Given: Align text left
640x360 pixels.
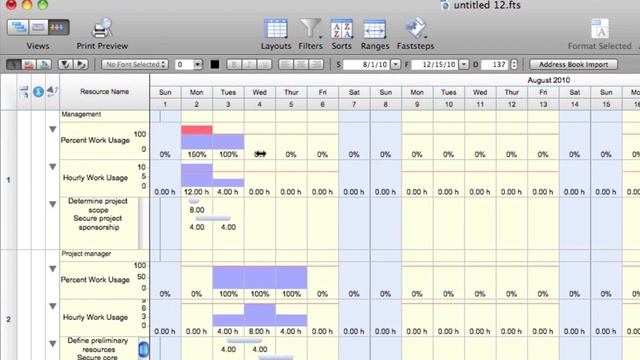Looking at the screenshot, I should click(x=286, y=64).
